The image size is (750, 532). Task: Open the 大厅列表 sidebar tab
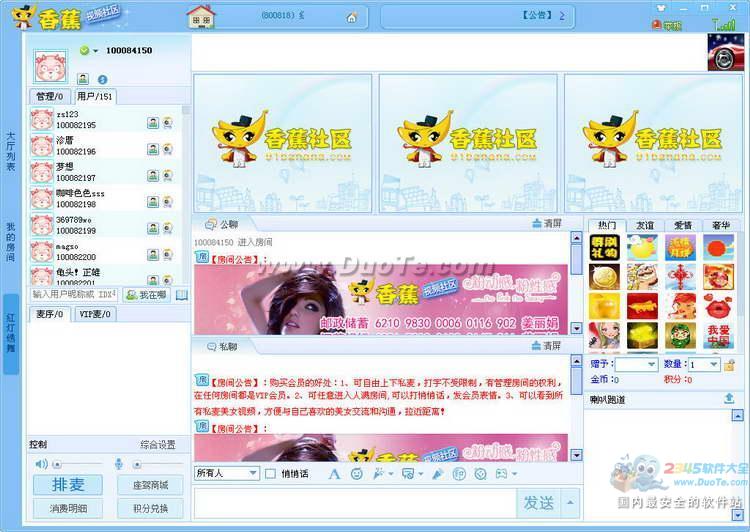coord(11,151)
